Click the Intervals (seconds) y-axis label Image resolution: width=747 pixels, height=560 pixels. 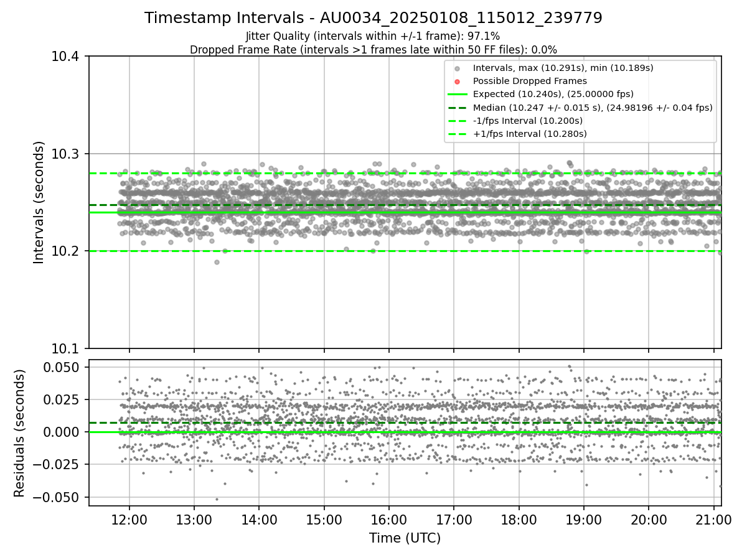click(x=39, y=202)
